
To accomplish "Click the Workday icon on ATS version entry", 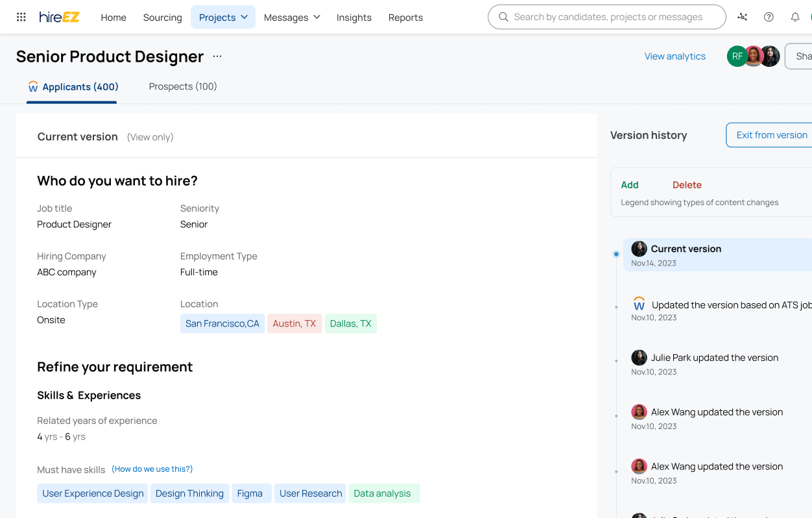I will pos(639,304).
